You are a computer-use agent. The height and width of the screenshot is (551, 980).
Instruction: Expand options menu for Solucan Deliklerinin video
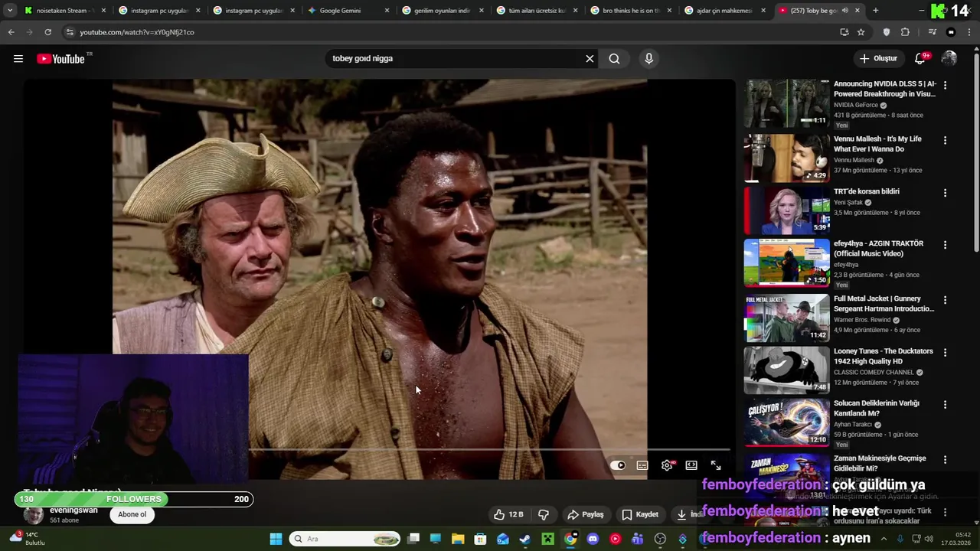coord(945,404)
